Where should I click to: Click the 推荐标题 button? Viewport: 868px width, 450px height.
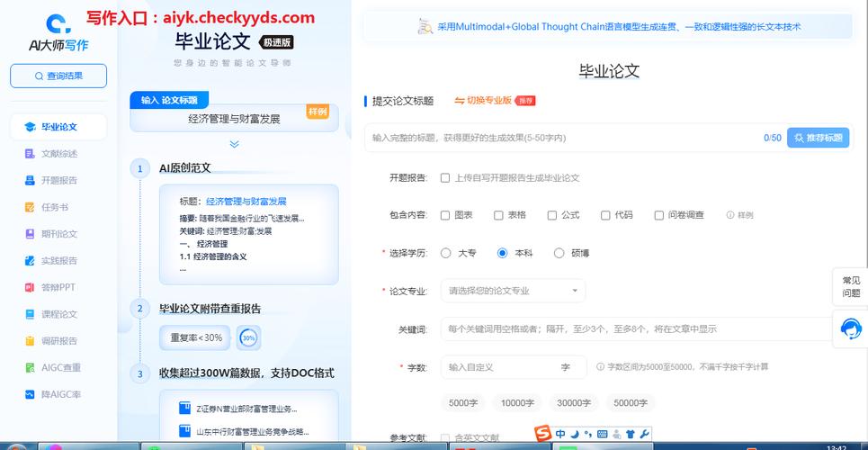pyautogui.click(x=818, y=138)
